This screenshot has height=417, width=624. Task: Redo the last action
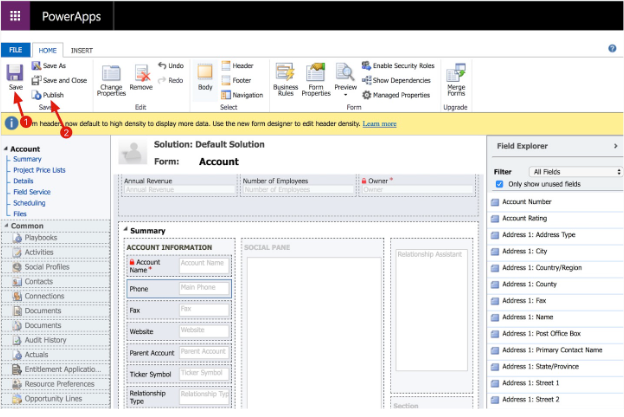tap(171, 80)
